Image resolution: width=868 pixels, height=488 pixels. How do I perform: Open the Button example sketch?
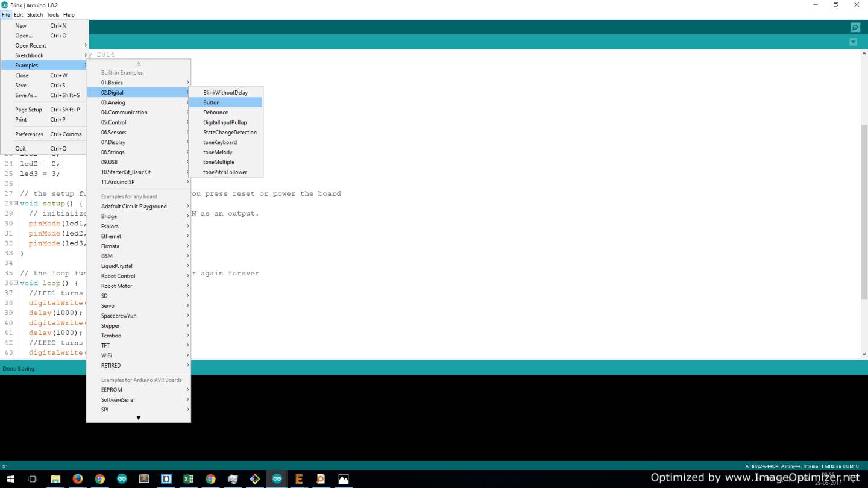(x=226, y=102)
